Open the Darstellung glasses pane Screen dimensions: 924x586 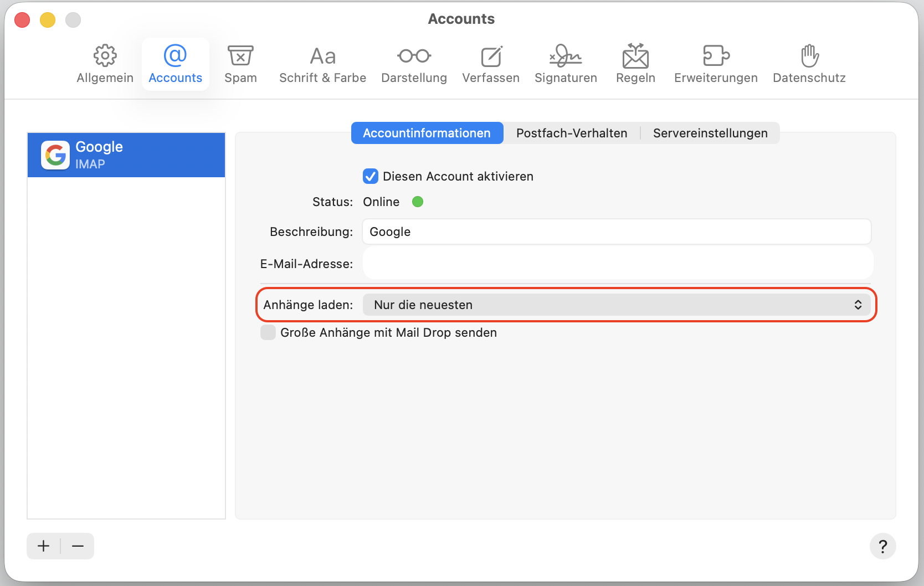tap(414, 64)
